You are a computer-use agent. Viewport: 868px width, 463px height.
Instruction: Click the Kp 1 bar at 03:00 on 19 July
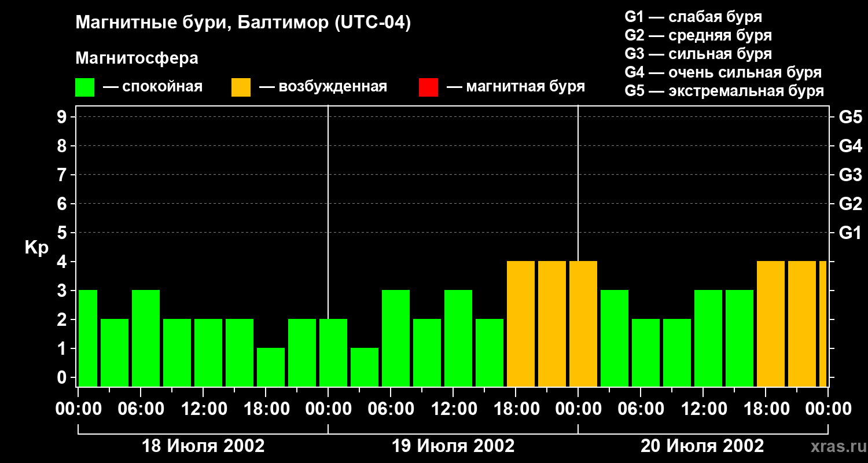365,367
